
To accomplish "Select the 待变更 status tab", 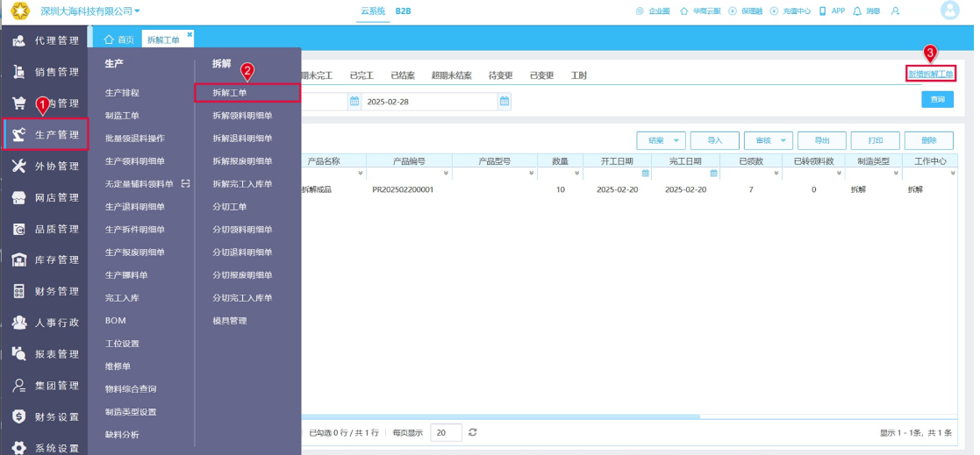I will (x=501, y=75).
